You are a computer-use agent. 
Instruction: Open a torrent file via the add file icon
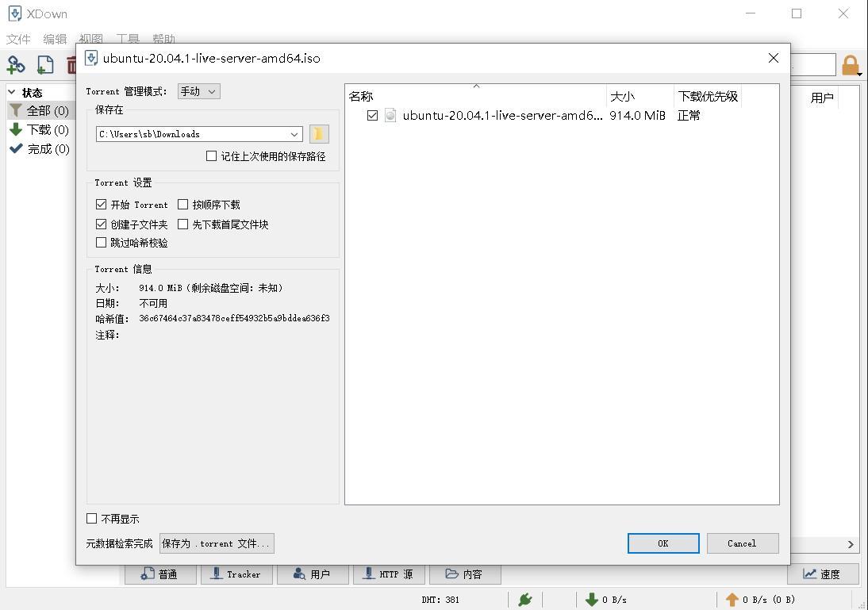coord(45,65)
